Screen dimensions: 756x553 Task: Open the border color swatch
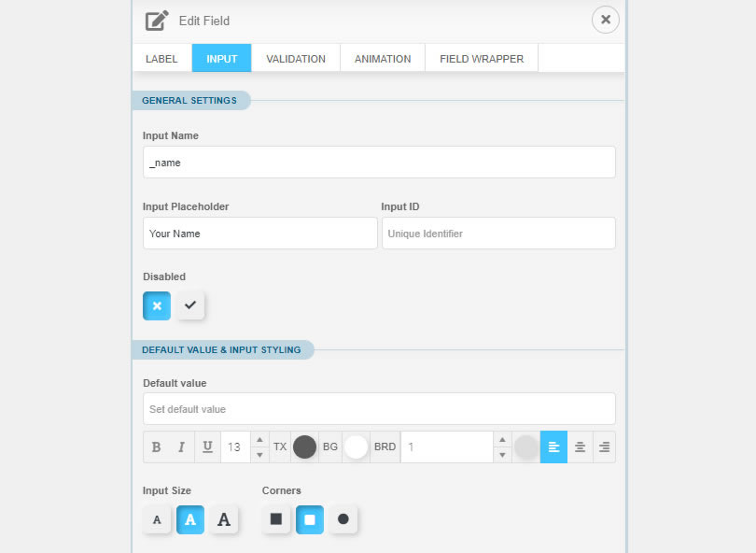[x=526, y=447]
